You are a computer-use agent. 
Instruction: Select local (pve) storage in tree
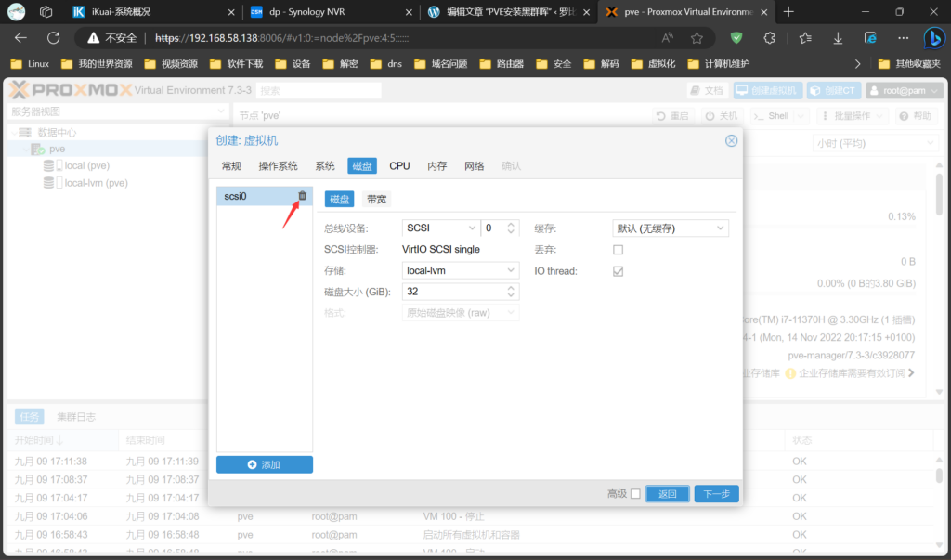tap(87, 165)
